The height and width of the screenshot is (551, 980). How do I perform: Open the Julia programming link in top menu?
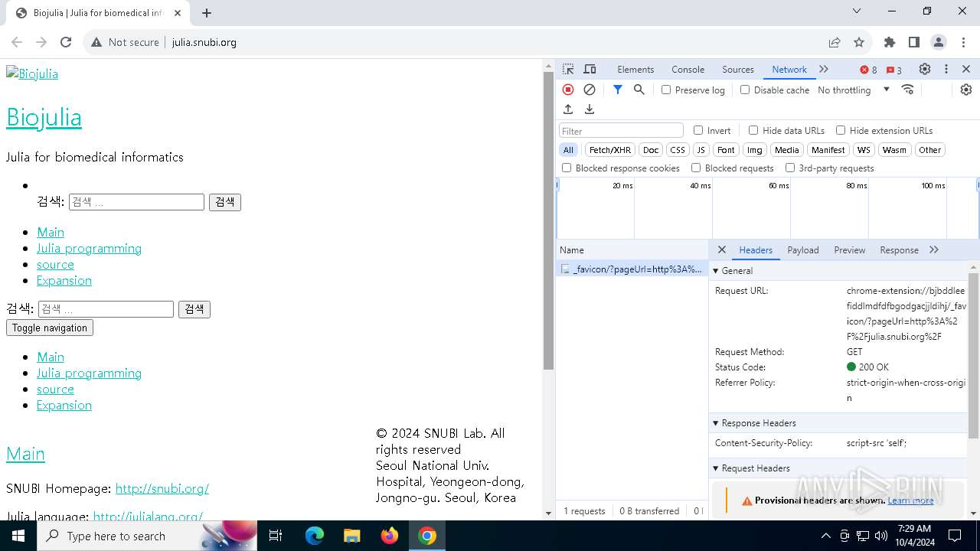89,248
